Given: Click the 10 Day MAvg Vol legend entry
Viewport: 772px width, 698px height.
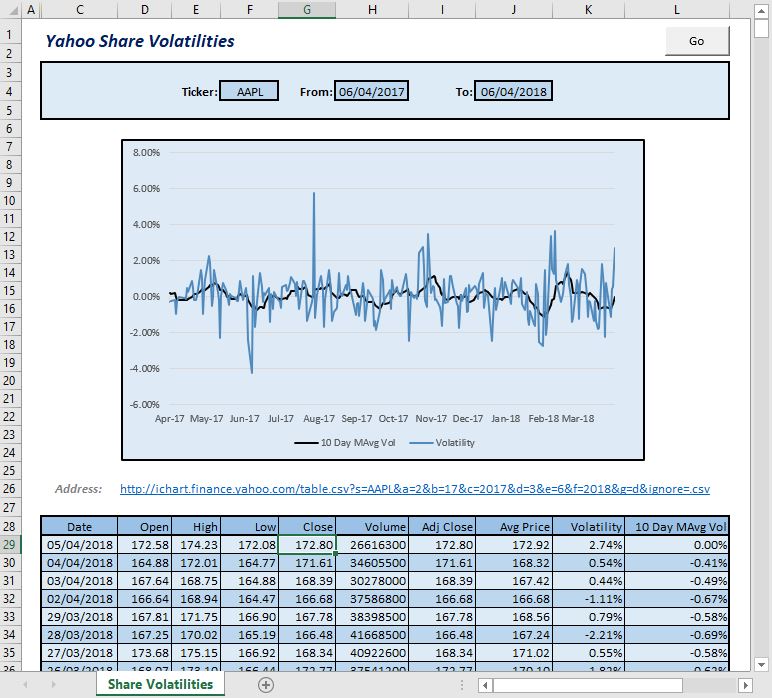Looking at the screenshot, I should click(x=345, y=443).
